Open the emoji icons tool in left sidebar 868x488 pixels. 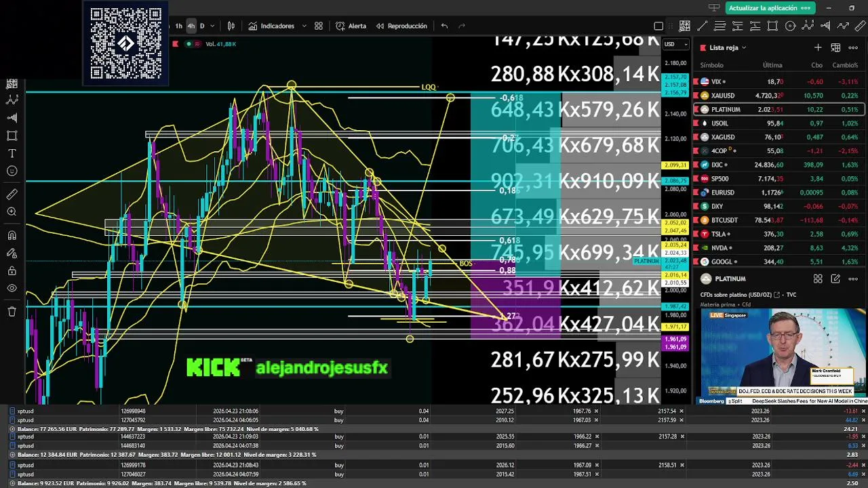[x=12, y=171]
